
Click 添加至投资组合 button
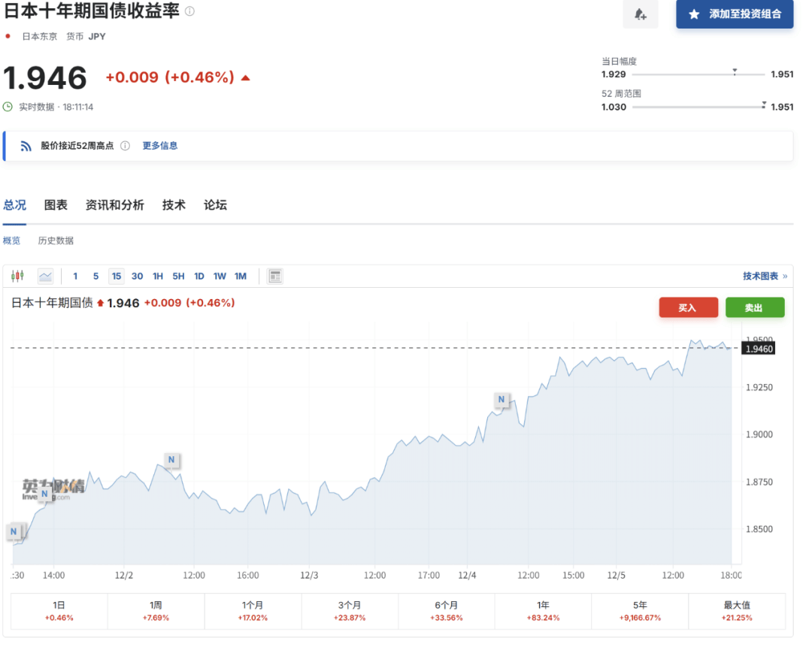[x=735, y=14]
